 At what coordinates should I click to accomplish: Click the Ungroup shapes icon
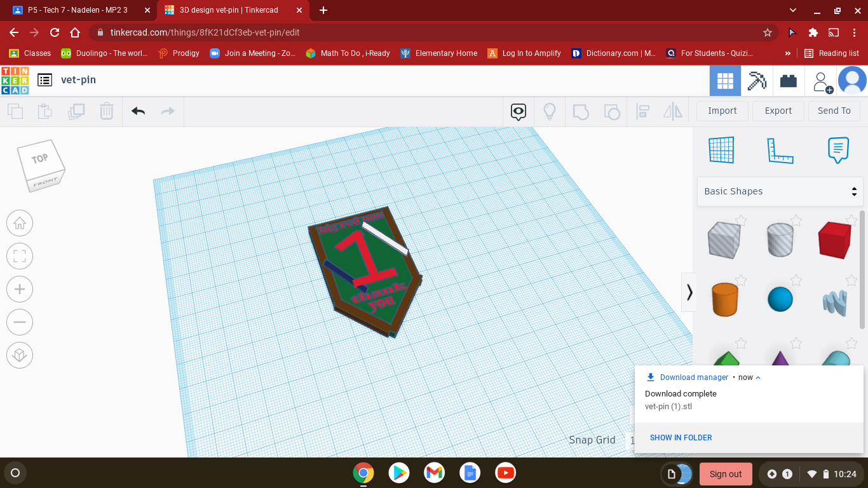(x=611, y=112)
